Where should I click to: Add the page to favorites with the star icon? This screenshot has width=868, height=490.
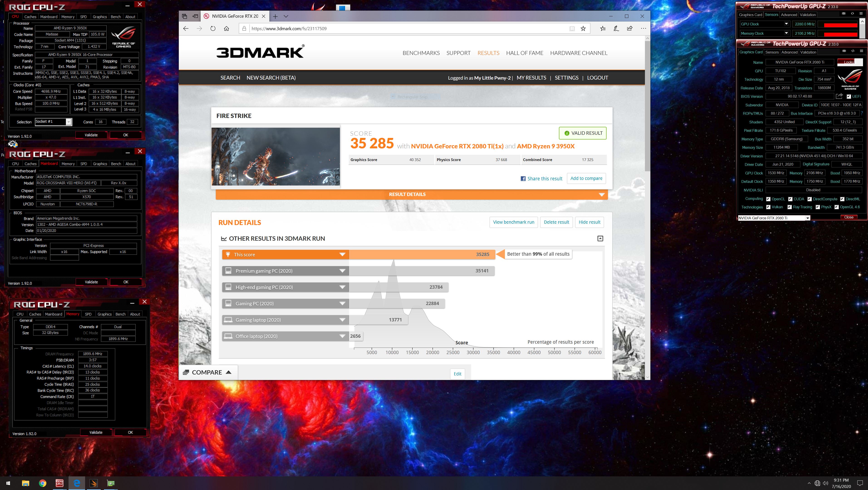583,29
